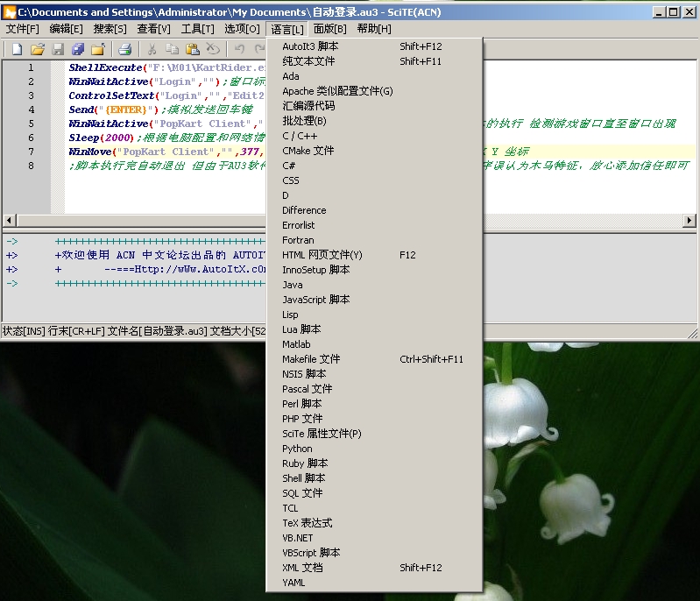Click the Delete toolbar icon

click(213, 49)
